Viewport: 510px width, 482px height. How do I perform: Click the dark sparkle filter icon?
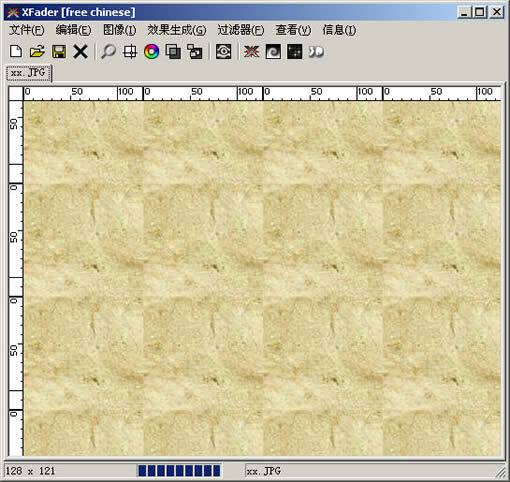(x=294, y=52)
